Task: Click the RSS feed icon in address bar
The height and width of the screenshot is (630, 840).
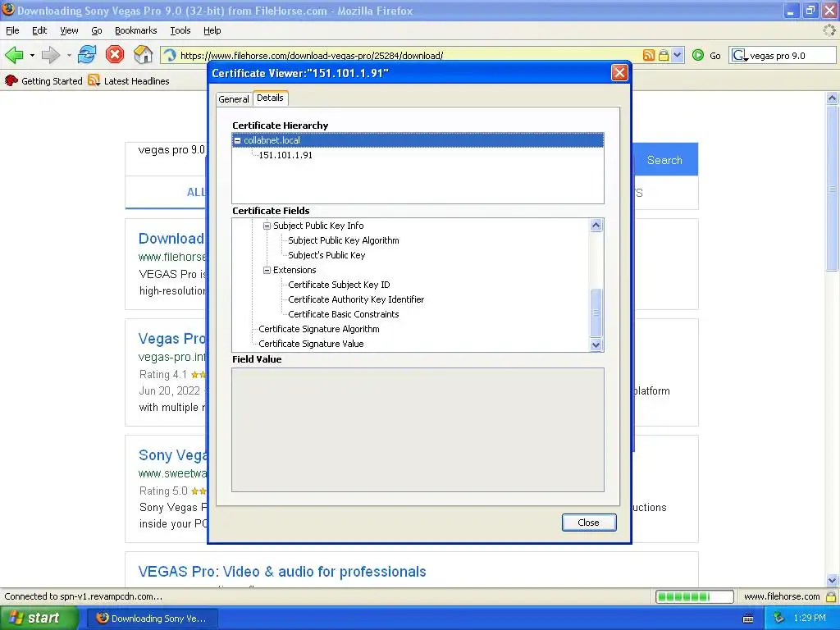Action: click(649, 55)
